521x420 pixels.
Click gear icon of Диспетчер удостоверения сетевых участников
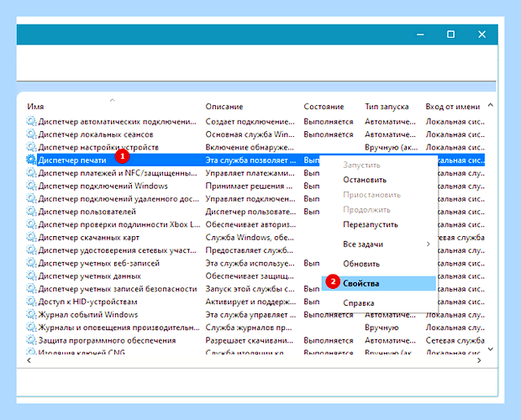(31, 250)
